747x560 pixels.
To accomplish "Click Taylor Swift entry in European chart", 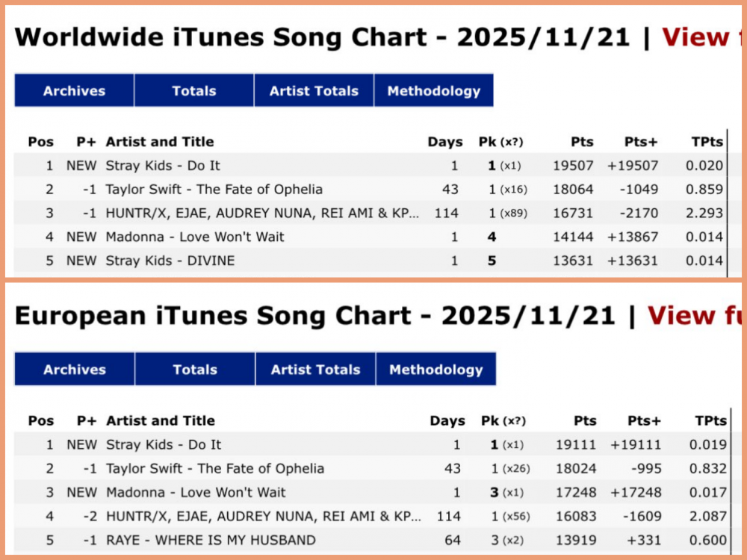I will pyautogui.click(x=215, y=468).
